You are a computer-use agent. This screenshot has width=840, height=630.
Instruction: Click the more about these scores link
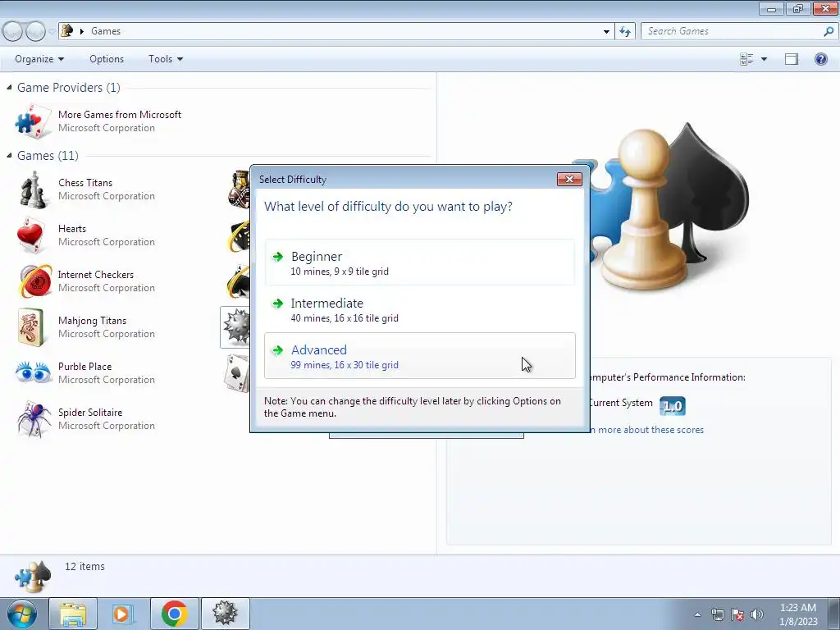[646, 430]
